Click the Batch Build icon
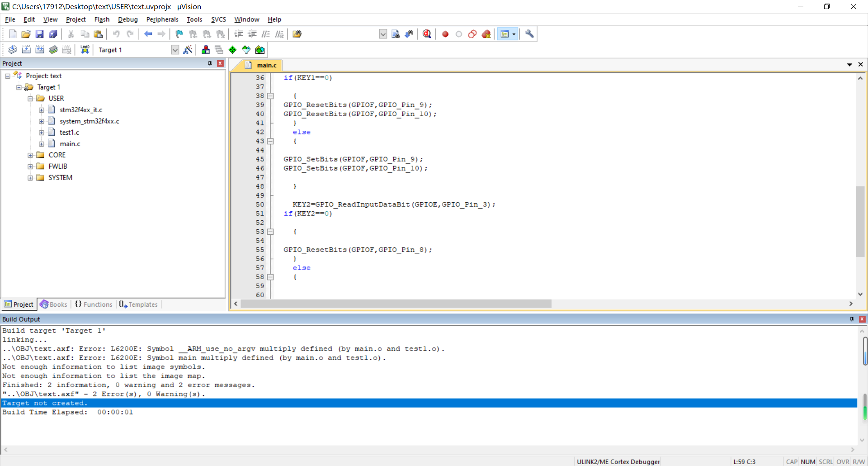 (x=53, y=50)
